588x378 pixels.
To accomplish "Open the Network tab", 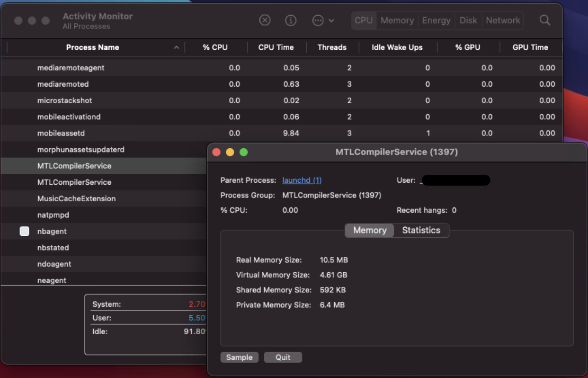I will pos(503,20).
